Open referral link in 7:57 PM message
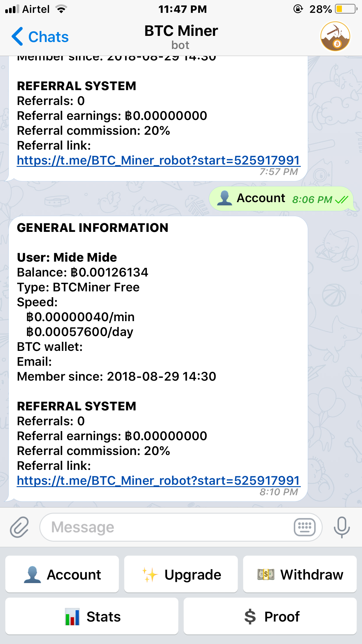The image size is (362, 644). [x=158, y=160]
